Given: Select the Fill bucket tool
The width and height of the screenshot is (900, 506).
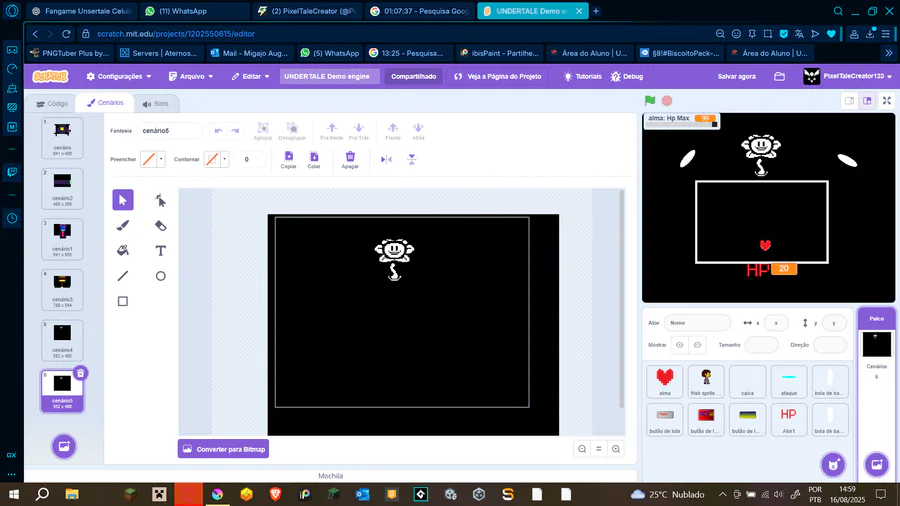Looking at the screenshot, I should pos(123,251).
